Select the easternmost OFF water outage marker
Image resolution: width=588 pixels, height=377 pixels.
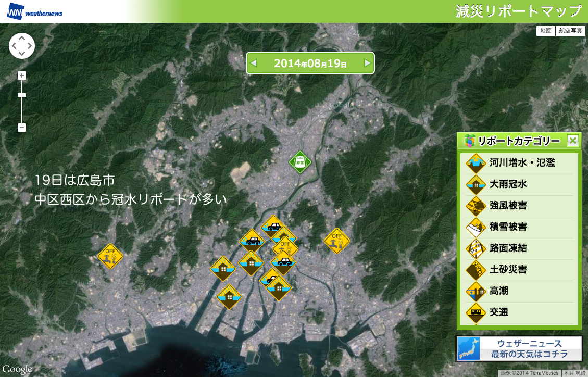tap(337, 241)
